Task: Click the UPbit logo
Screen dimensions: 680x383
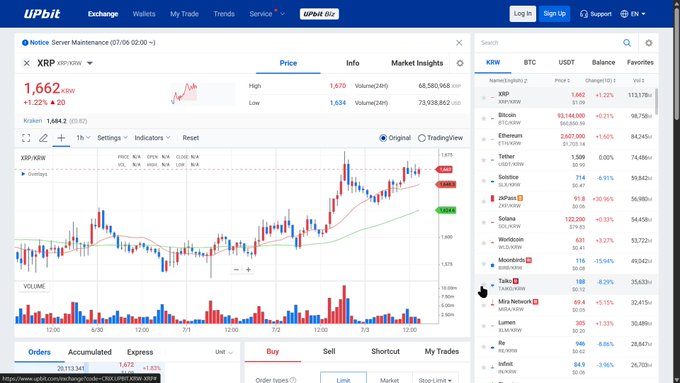Action: [42, 14]
